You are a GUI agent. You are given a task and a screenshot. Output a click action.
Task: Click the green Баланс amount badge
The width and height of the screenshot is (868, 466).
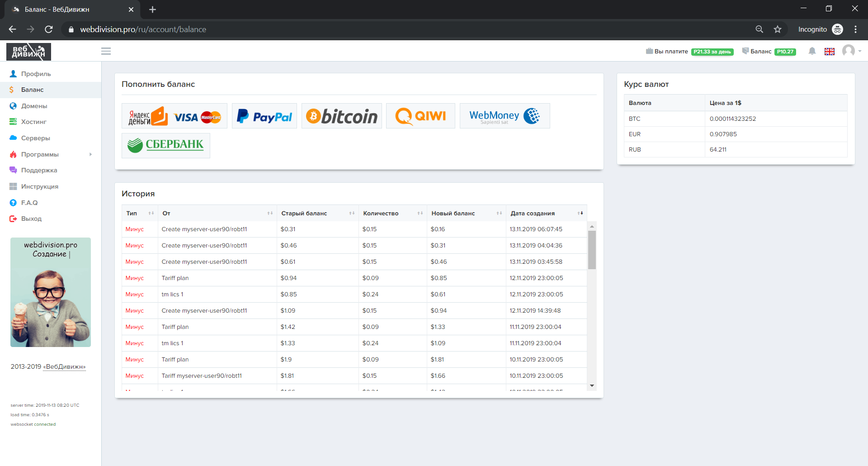(785, 52)
